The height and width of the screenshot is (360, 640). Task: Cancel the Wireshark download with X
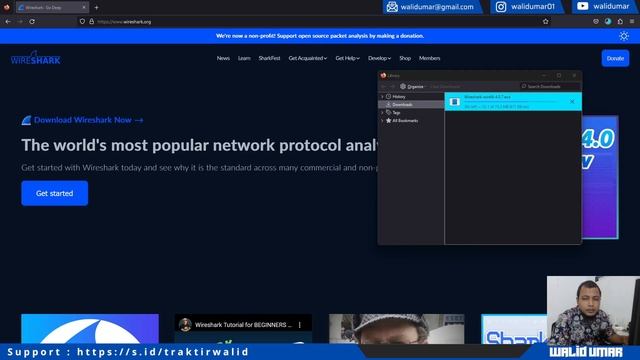click(572, 102)
